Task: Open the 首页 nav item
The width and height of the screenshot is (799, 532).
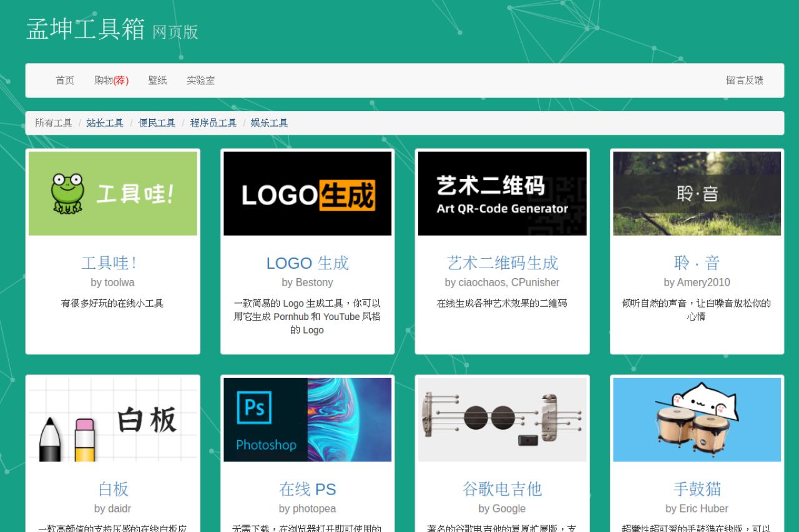Action: click(x=65, y=80)
